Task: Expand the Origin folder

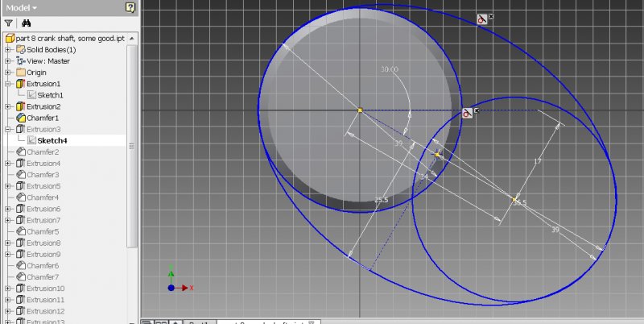Action: click(x=8, y=73)
